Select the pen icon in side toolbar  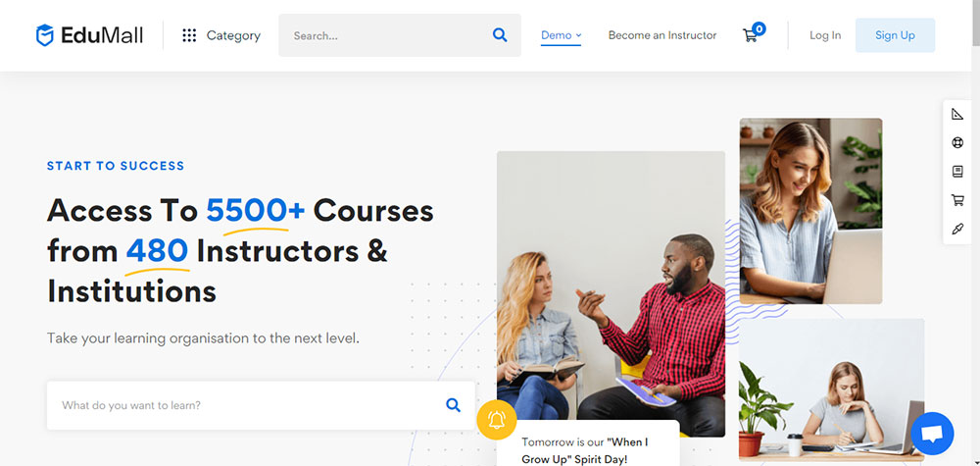[x=956, y=229]
